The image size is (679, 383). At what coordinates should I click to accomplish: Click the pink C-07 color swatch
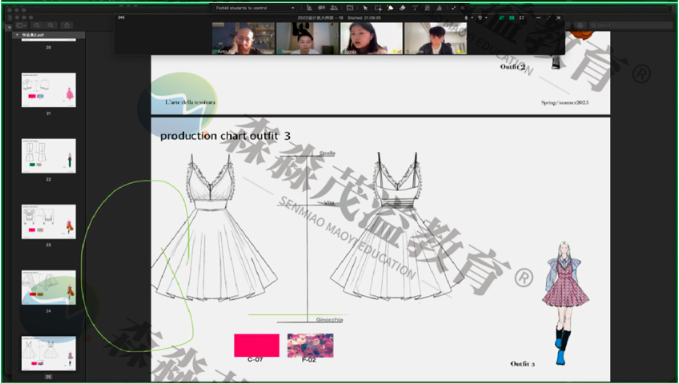(256, 345)
